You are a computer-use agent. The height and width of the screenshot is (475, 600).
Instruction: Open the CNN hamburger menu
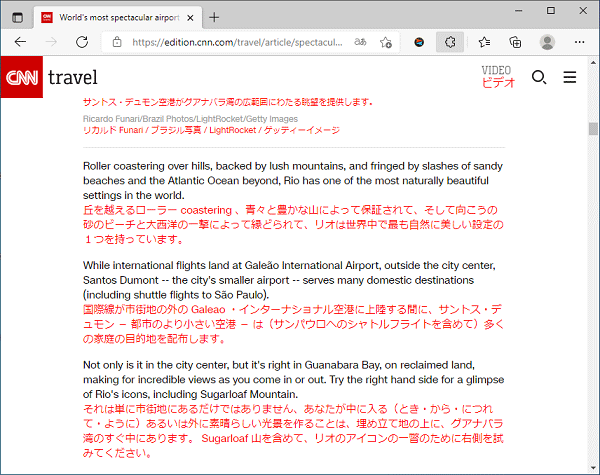[x=570, y=77]
